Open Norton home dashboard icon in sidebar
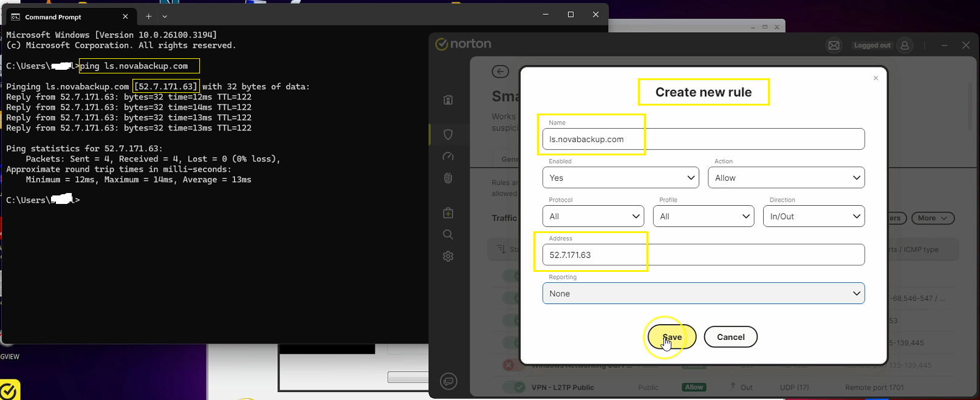This screenshot has height=400, width=980. 448,100
